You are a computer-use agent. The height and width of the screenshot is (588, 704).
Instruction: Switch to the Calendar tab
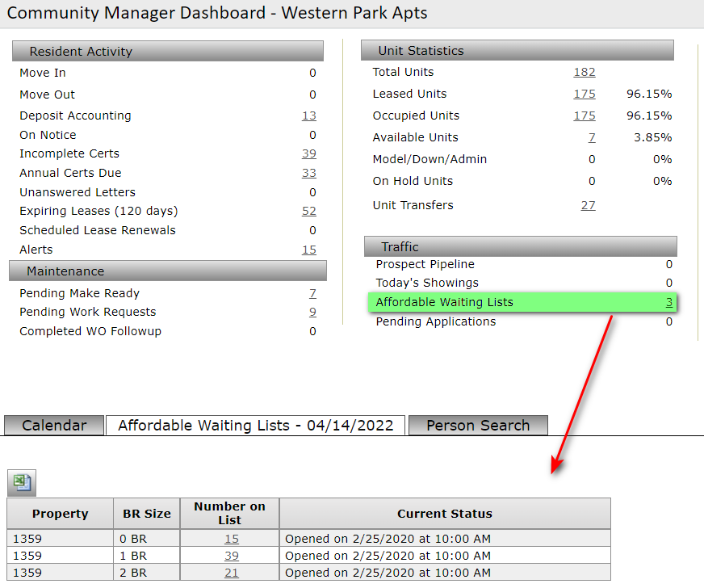54,426
